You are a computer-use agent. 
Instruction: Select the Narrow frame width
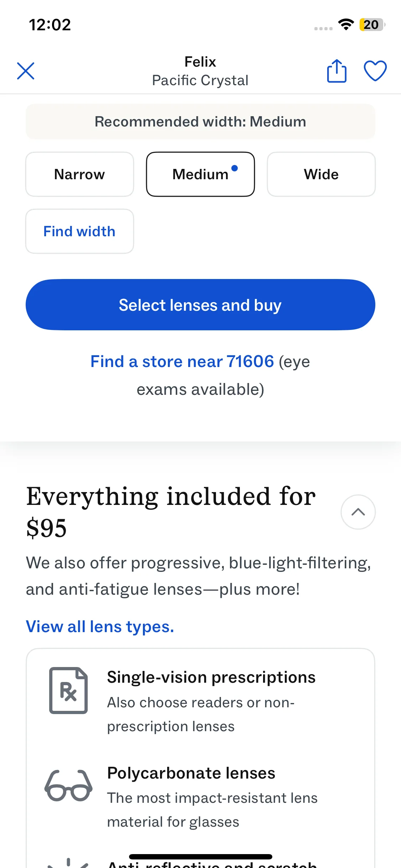click(x=79, y=174)
